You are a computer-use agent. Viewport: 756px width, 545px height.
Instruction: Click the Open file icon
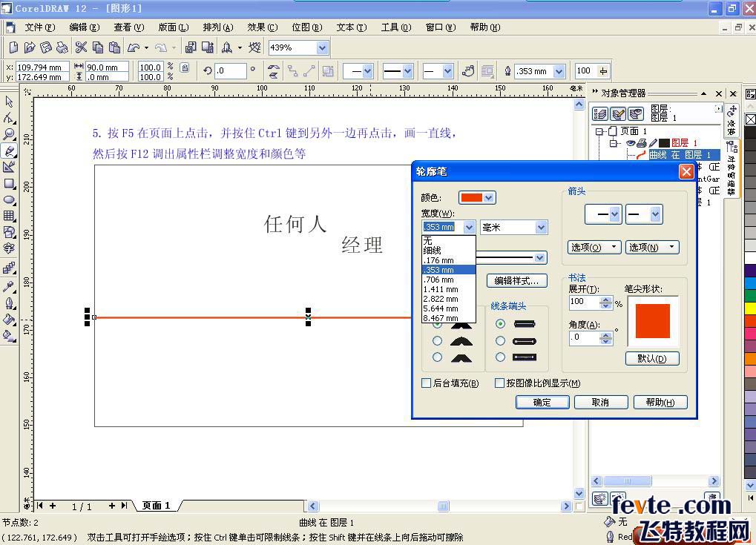tap(30, 47)
